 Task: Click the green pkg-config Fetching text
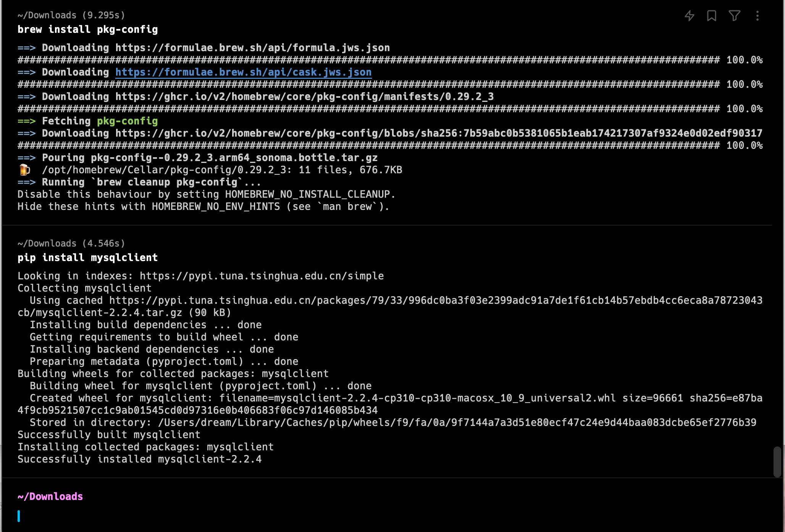click(128, 121)
